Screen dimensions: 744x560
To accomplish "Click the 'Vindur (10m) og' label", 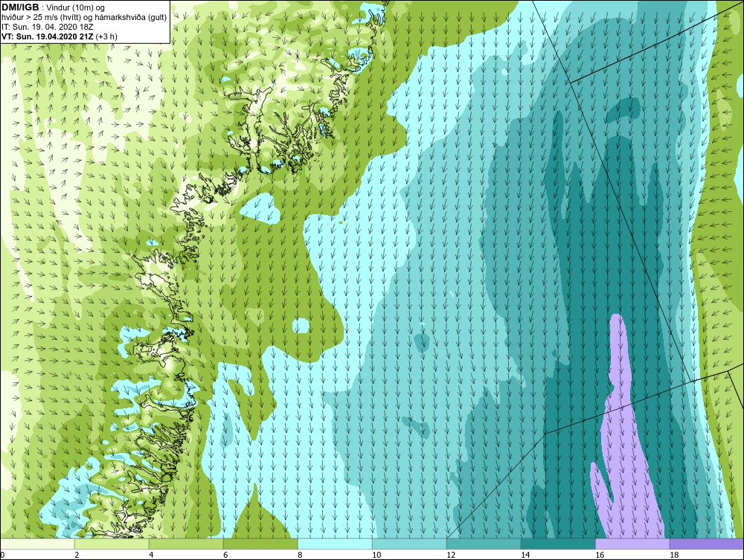I will (x=76, y=7).
